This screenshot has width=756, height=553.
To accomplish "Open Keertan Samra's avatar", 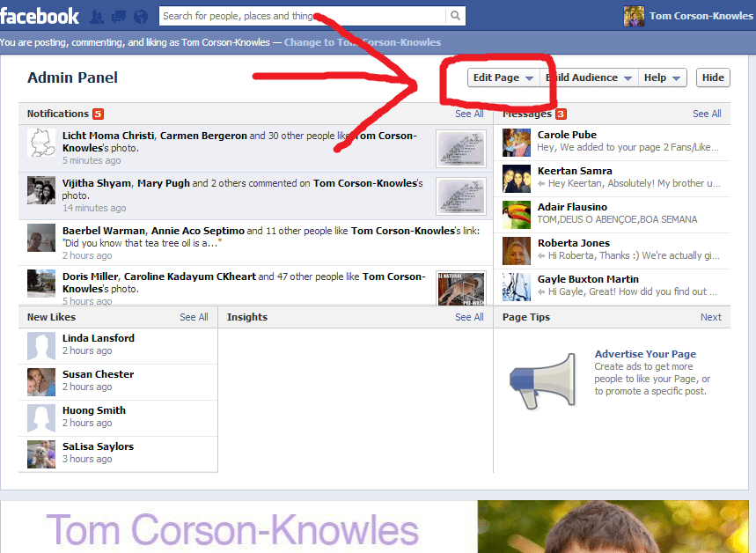I will click(517, 179).
